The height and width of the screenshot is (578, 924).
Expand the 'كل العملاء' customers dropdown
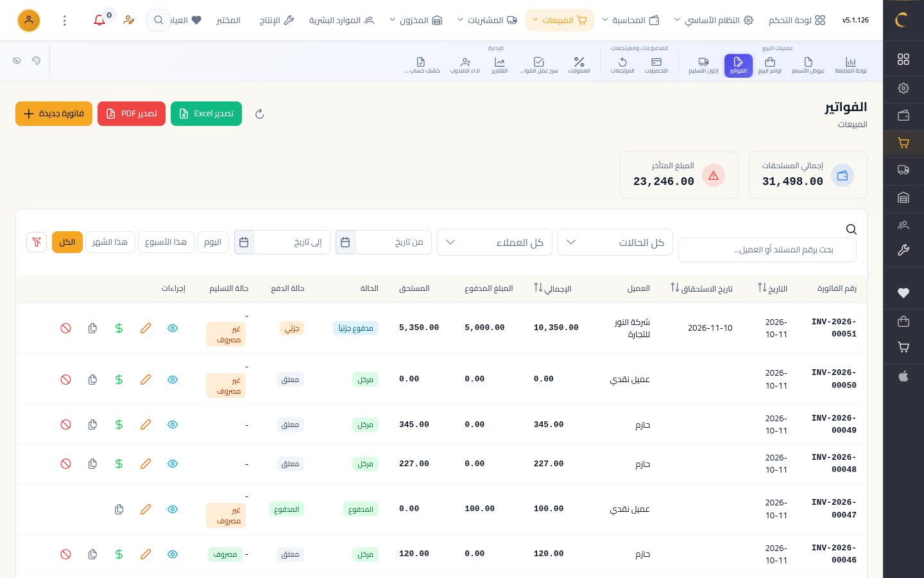coord(495,242)
